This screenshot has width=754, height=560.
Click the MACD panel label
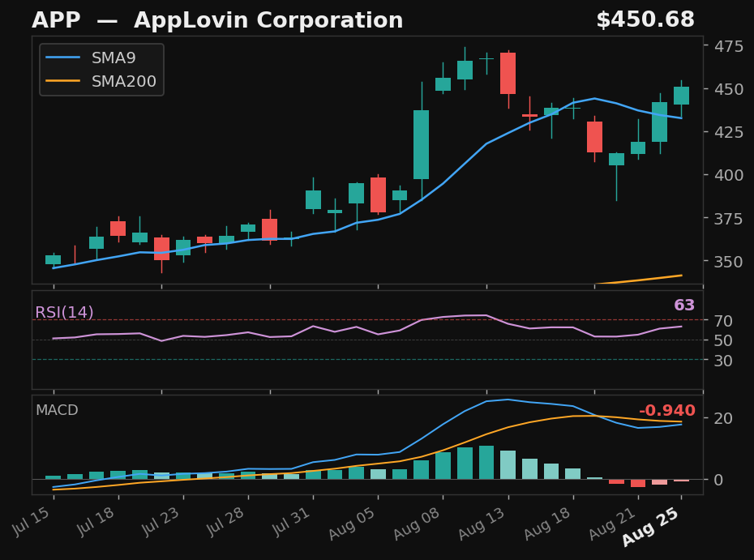pos(57,410)
